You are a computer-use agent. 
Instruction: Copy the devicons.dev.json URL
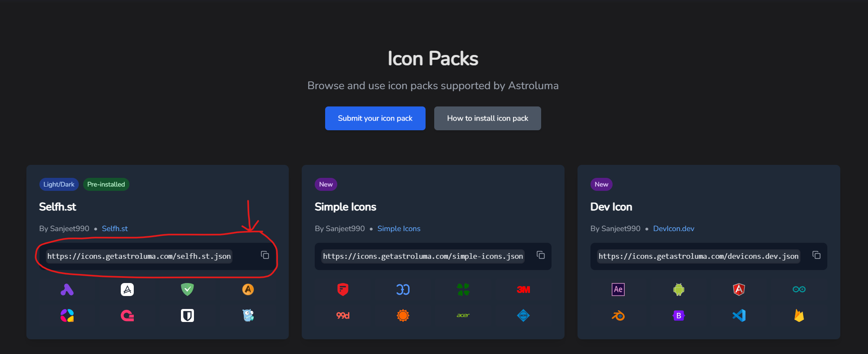[x=816, y=255]
